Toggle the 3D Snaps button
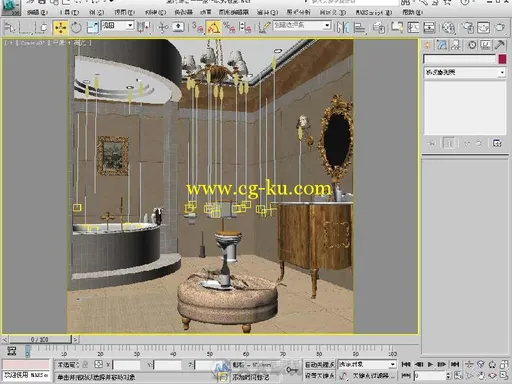This screenshot has height=384, width=512. tap(197, 27)
